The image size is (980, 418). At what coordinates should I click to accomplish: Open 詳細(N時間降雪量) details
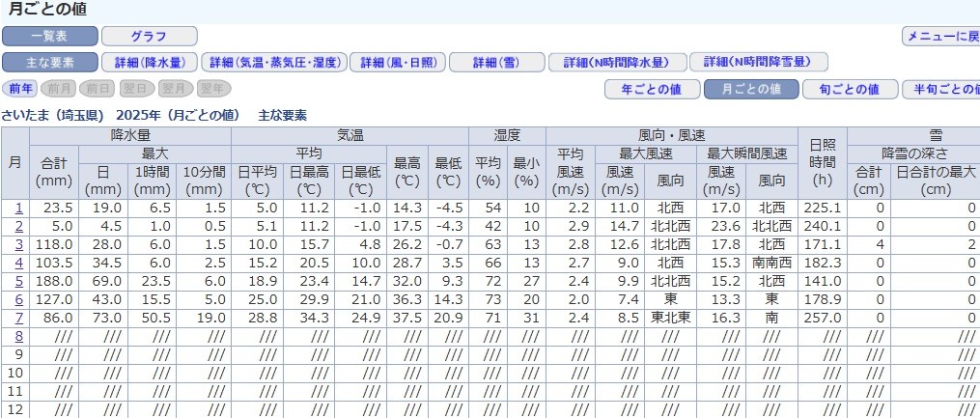click(x=759, y=63)
